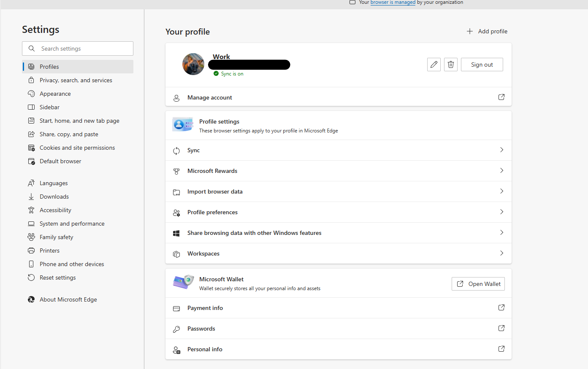Viewport: 588px width, 369px height.
Task: Click the lock icon beside Privacy, search, and services
Action: (31, 80)
